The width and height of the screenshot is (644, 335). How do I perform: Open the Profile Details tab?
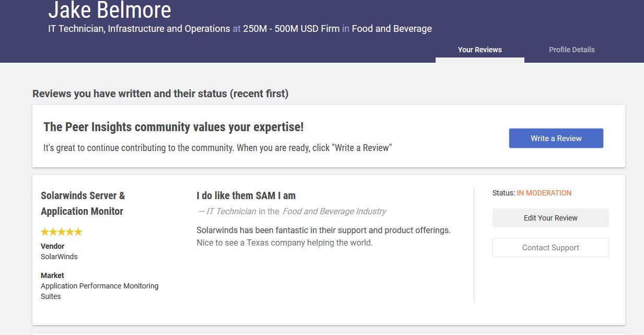(x=571, y=50)
